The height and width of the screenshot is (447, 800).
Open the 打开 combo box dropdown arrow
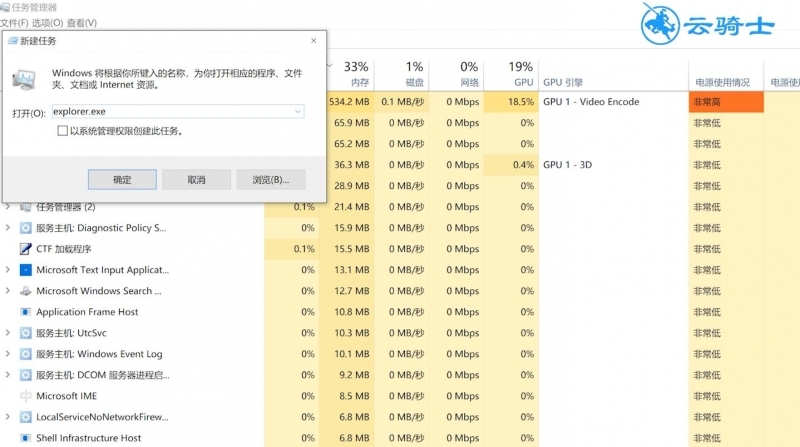point(297,111)
